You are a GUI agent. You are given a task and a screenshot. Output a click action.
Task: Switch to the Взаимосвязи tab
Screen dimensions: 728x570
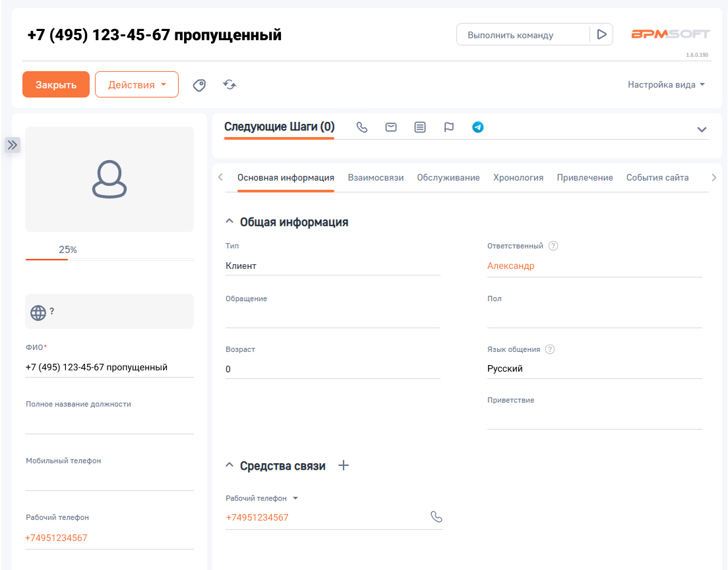[375, 178]
